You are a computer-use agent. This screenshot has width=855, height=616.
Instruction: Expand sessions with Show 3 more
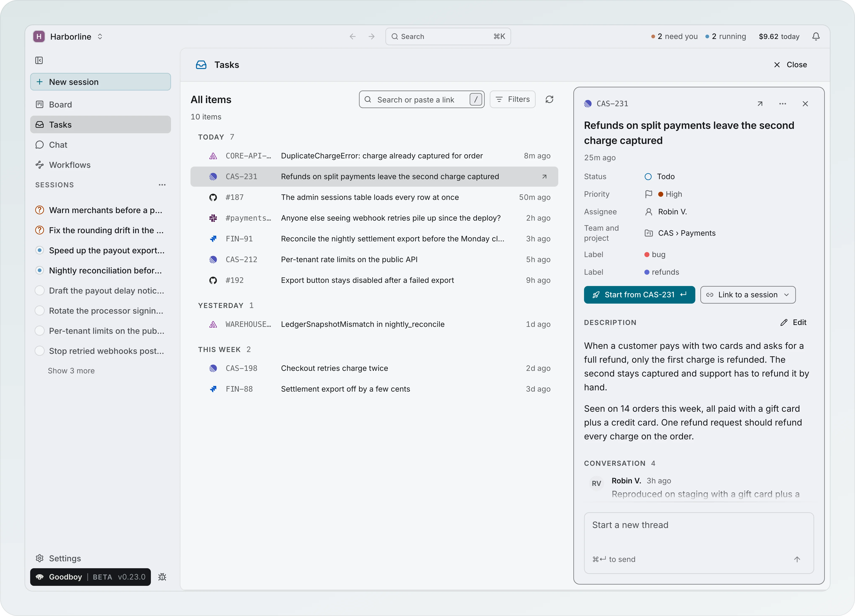tap(71, 371)
